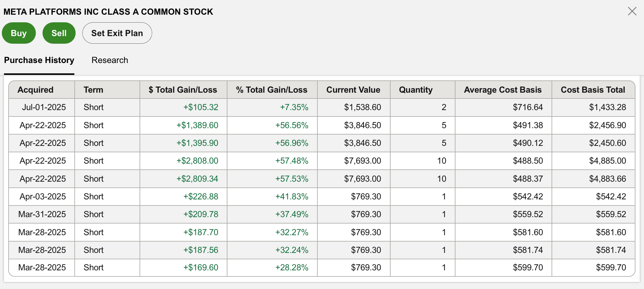The height and width of the screenshot is (289, 644).
Task: Sort by the Term column header
Action: (93, 90)
